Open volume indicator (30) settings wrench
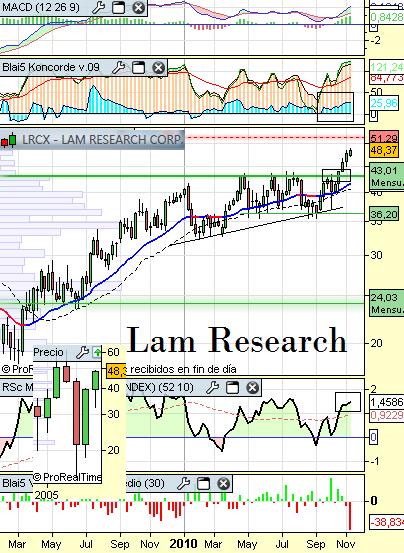The image size is (404, 553). pyautogui.click(x=183, y=484)
